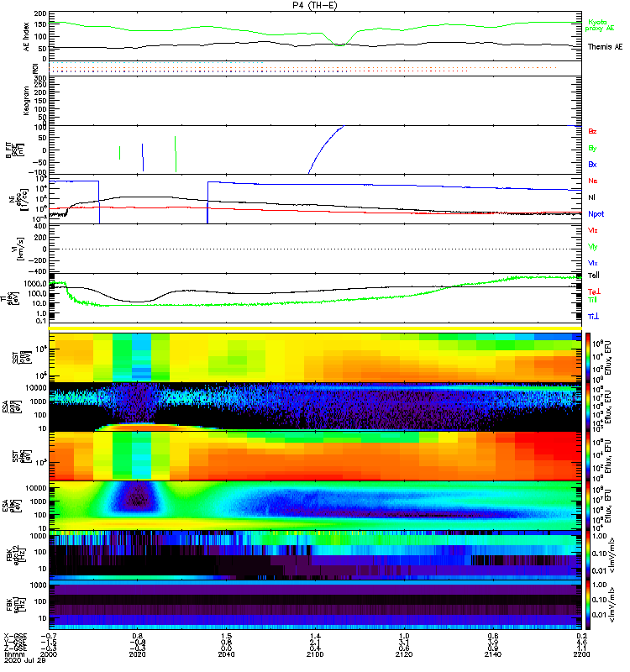
Task: Click the Viz velocity legend label
Action: 592,229
